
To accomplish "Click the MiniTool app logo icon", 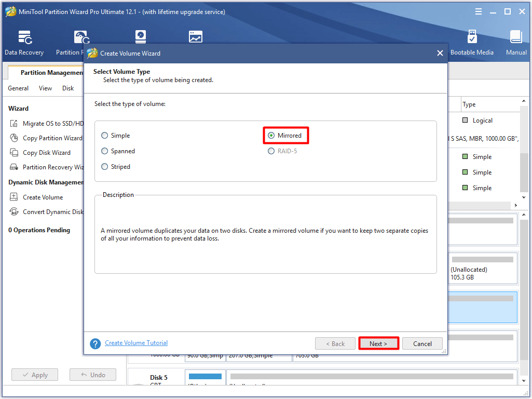I will point(10,11).
